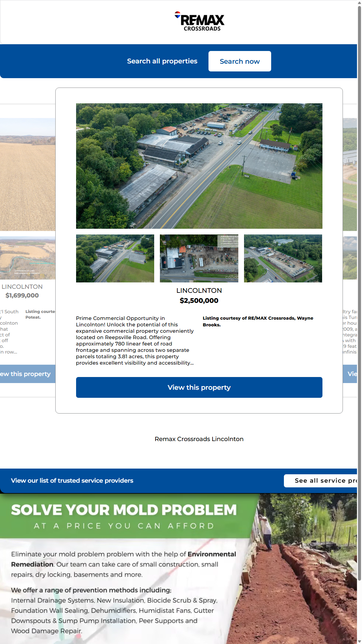Open the Prime Commercial Opportunity description text
This screenshot has height=644, width=362.
[x=135, y=340]
